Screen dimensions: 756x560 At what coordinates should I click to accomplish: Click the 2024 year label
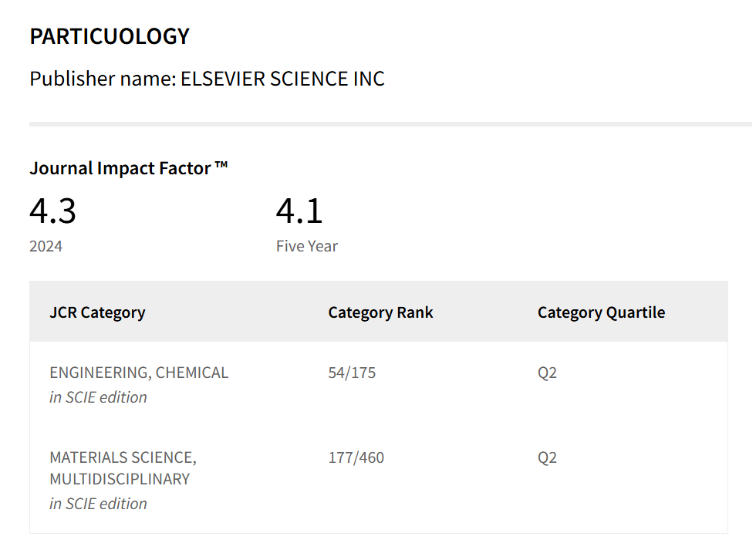46,247
